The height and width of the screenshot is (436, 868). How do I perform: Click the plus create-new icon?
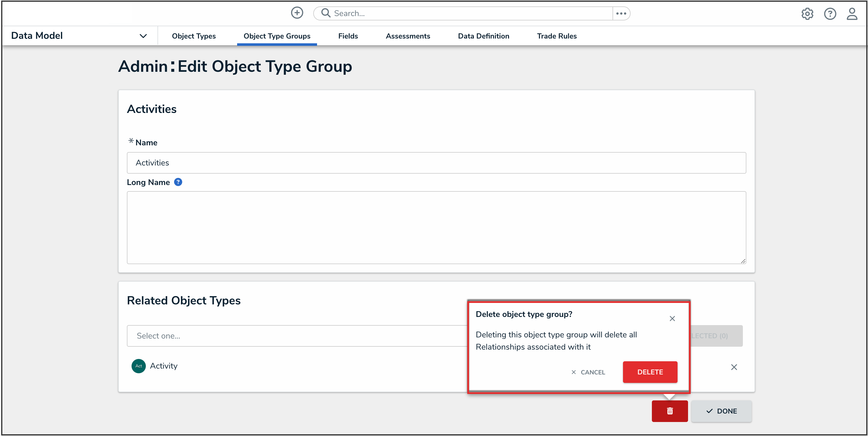(297, 13)
